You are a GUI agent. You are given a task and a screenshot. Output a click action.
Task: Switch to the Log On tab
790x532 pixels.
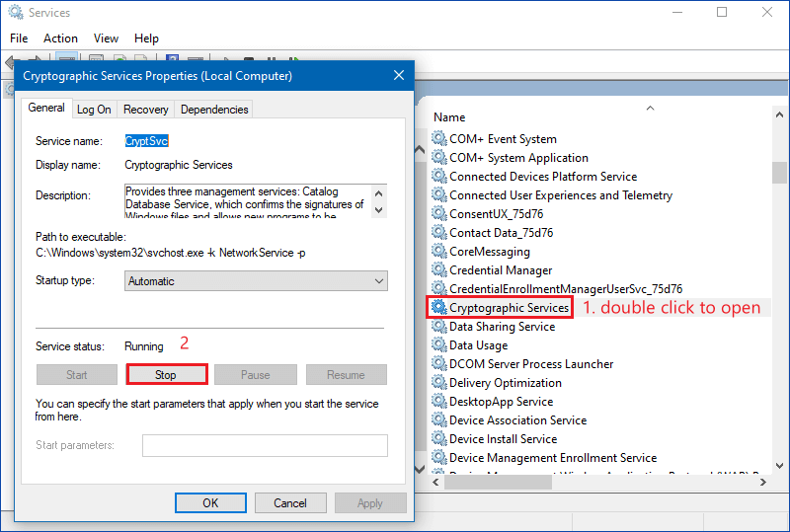pos(94,110)
